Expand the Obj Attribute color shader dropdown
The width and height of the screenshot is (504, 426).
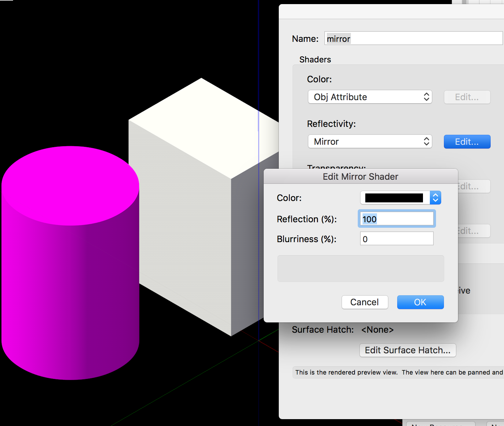click(370, 97)
